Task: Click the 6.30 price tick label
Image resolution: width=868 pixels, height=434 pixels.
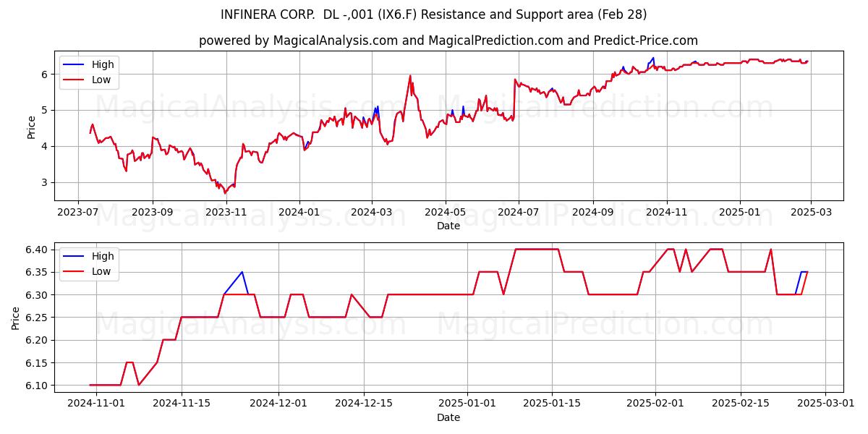Action: coord(38,295)
